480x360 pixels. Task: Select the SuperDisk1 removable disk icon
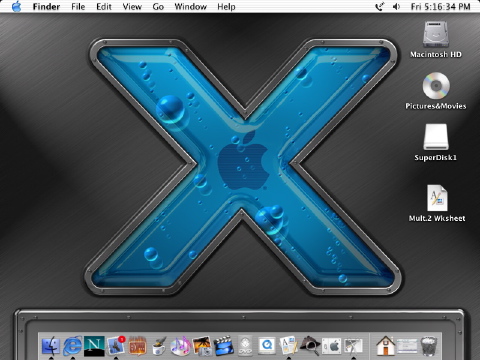tap(436, 137)
